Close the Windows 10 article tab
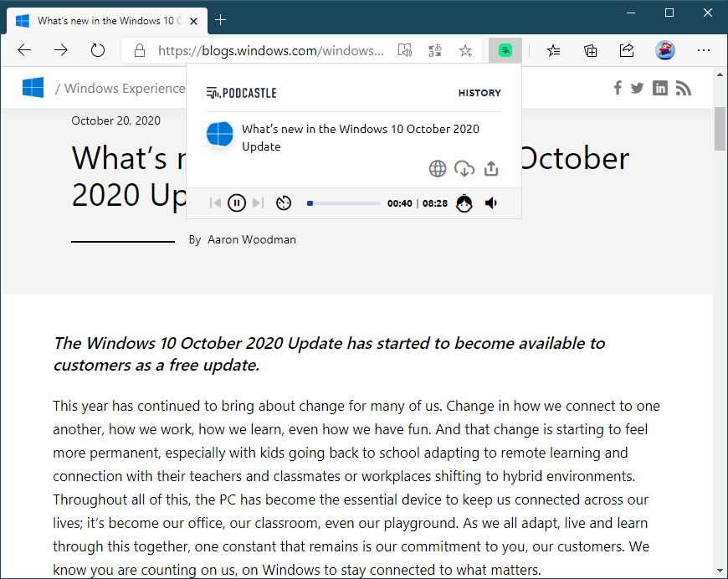 [x=194, y=21]
